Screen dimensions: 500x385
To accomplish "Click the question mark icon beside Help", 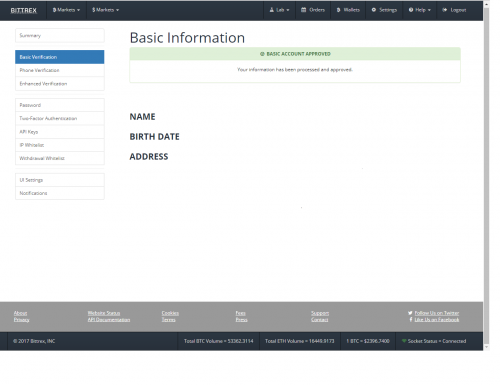I will click(411, 10).
